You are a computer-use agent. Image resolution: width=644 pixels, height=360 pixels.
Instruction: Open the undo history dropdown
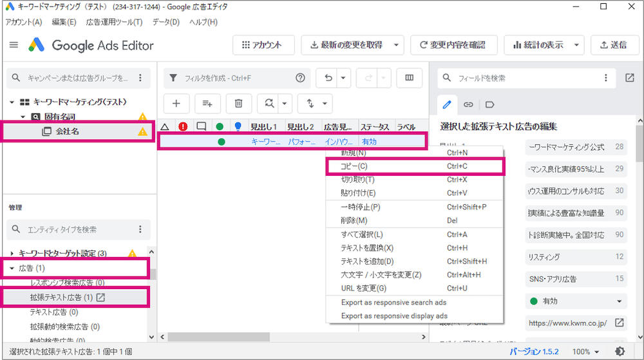click(x=343, y=78)
